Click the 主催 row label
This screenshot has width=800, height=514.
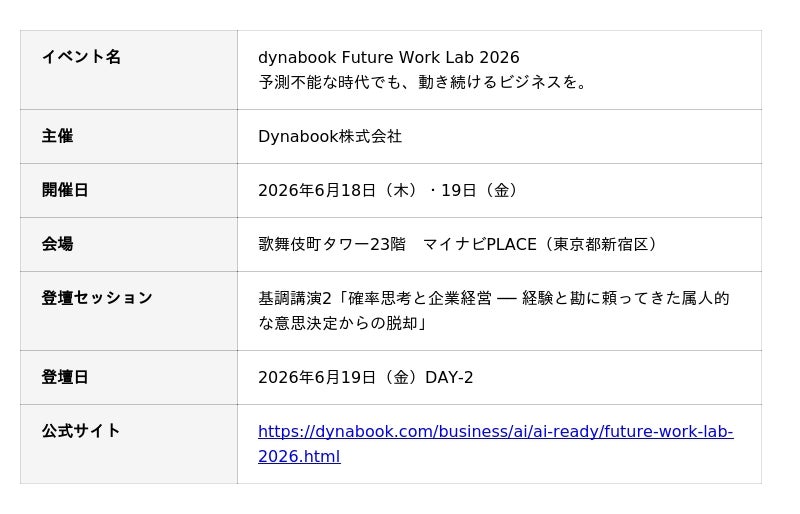(57, 136)
